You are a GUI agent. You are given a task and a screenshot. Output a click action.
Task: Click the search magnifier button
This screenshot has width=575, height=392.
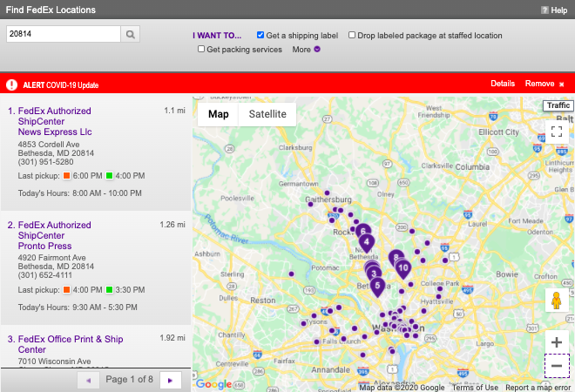tap(130, 34)
